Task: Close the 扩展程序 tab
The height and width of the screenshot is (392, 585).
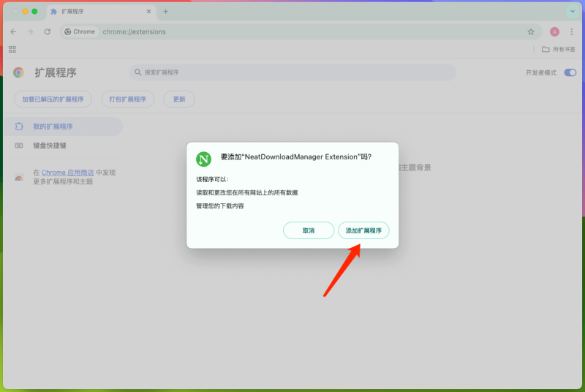Action: (148, 12)
